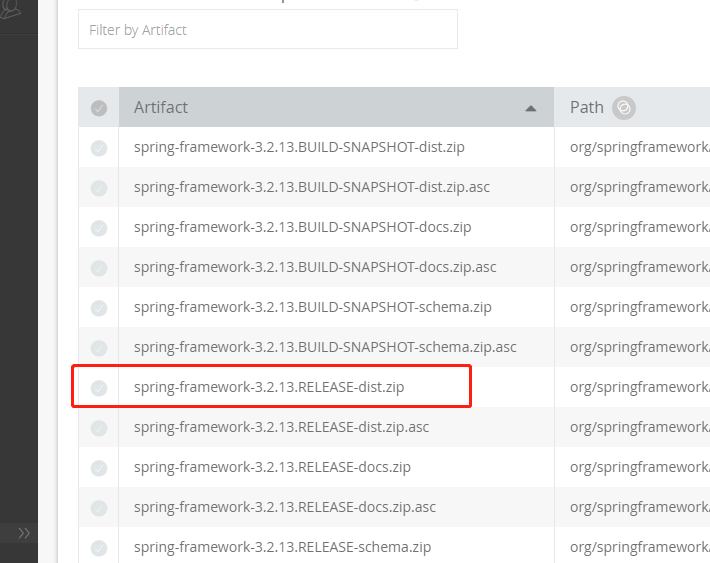Check the box for RELEASE-docs.zip row
710x563 pixels.
99,468
